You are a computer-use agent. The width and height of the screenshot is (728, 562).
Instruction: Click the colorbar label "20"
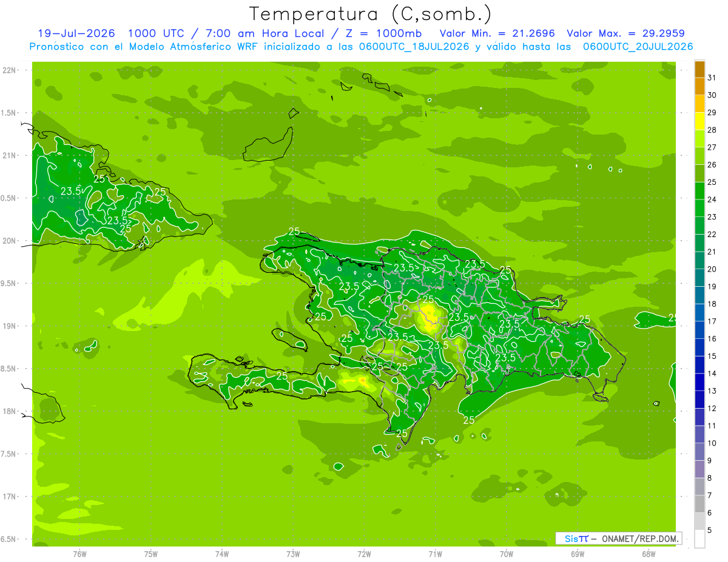coord(712,269)
